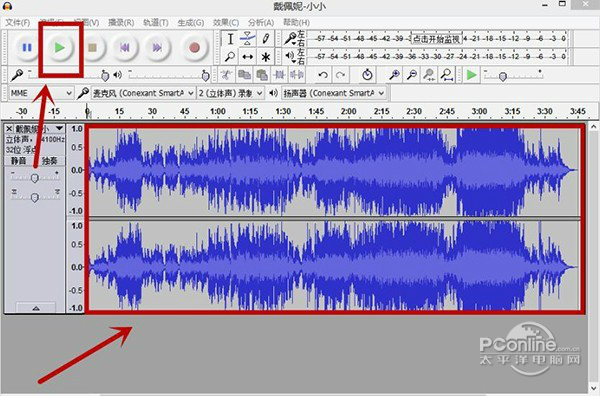Click meter to start input monitoring

click(x=436, y=39)
